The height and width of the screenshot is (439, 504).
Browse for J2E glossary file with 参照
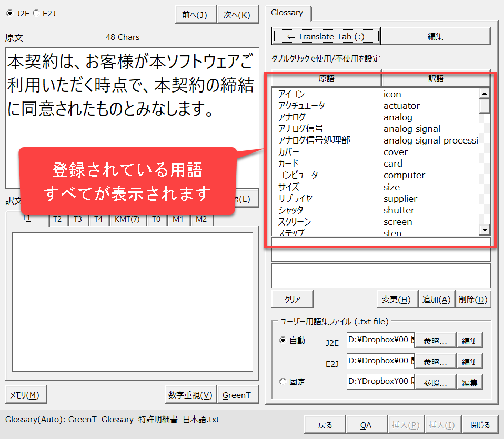coord(435,341)
